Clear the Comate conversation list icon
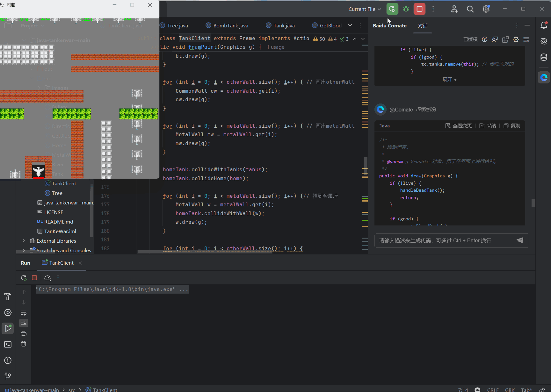 tap(526, 39)
